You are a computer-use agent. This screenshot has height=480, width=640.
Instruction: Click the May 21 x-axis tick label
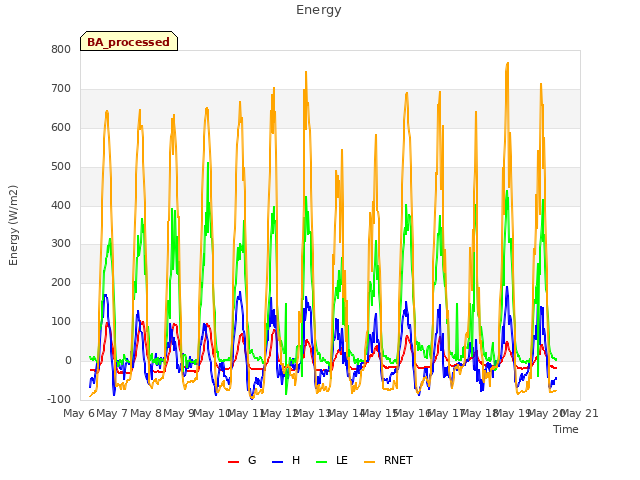point(580,413)
